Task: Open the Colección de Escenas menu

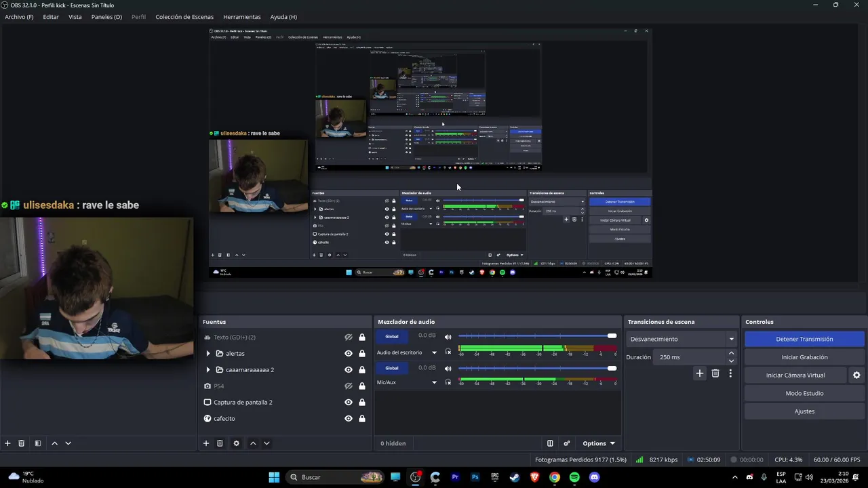Action: pyautogui.click(x=184, y=17)
